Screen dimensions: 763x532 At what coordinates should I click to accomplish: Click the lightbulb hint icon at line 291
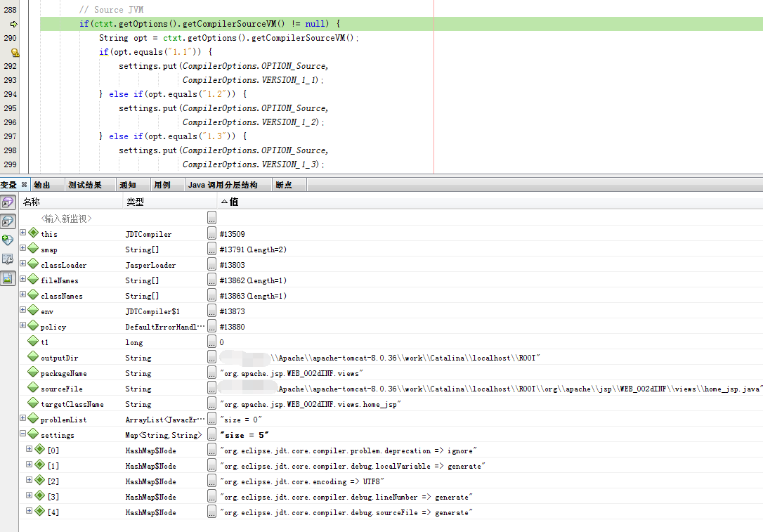point(15,52)
